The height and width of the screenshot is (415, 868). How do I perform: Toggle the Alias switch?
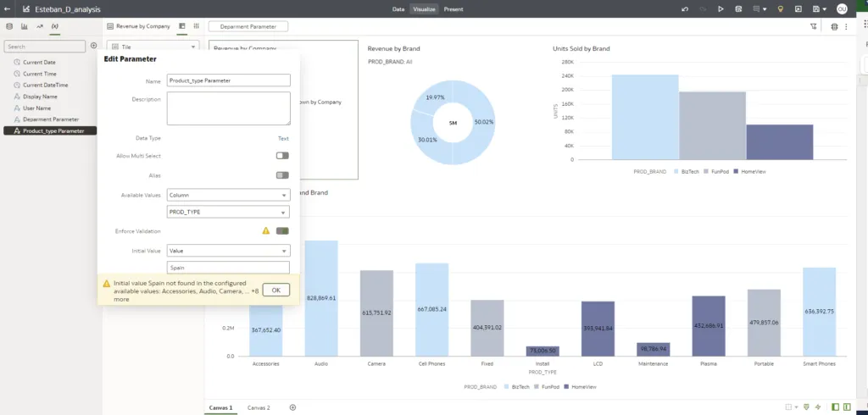point(282,175)
